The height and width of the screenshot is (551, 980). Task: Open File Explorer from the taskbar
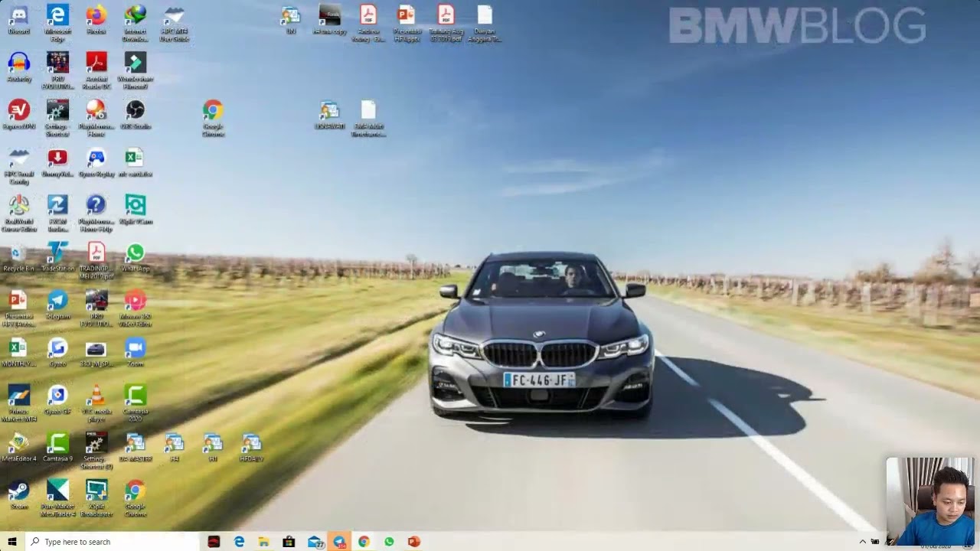[x=263, y=542]
